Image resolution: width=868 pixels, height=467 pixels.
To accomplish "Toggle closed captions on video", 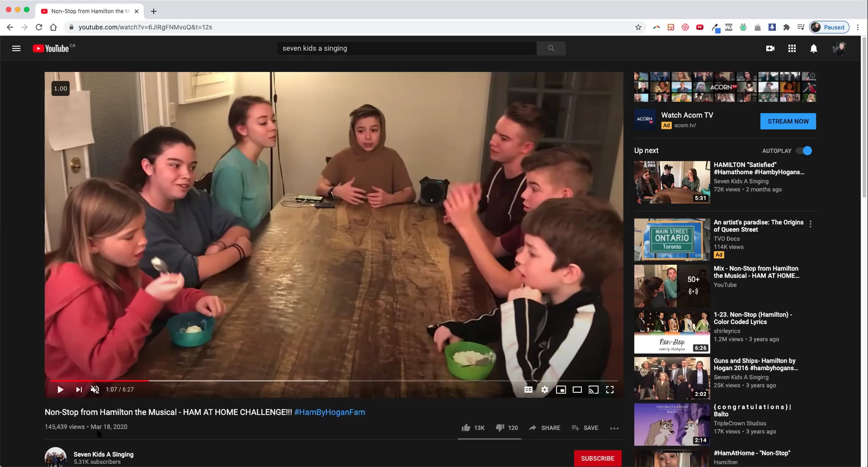I will (528, 390).
